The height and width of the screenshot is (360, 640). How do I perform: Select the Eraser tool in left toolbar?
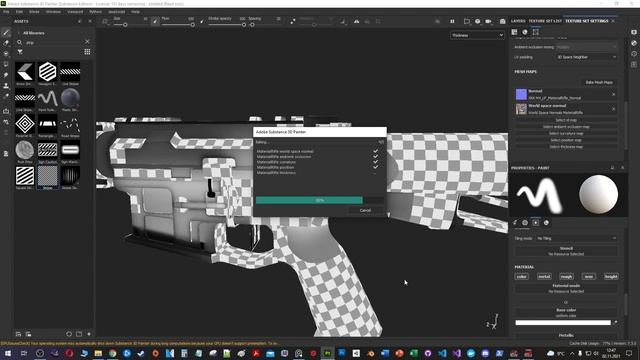[x=6, y=43]
